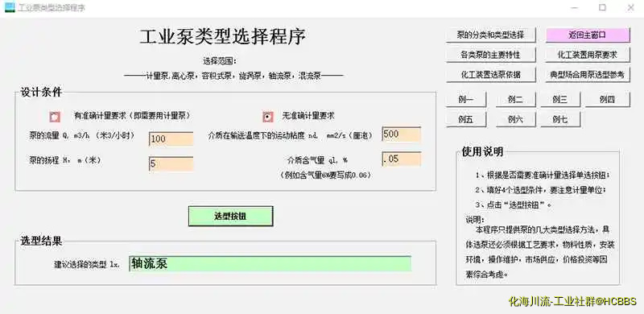Screen dimensions: 644x314
Task: Click the 选型结果 group label
Action: [41, 241]
